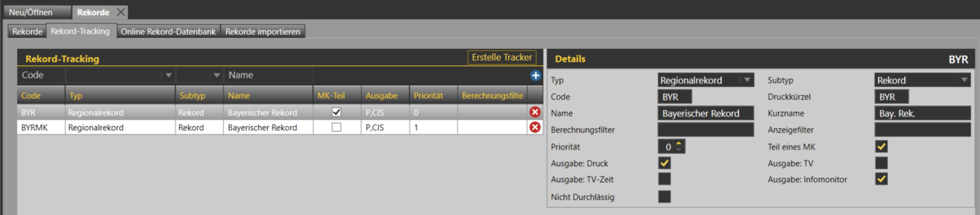Open Online Rekord-Datenbank tab
This screenshot has width=980, height=215.
(168, 32)
